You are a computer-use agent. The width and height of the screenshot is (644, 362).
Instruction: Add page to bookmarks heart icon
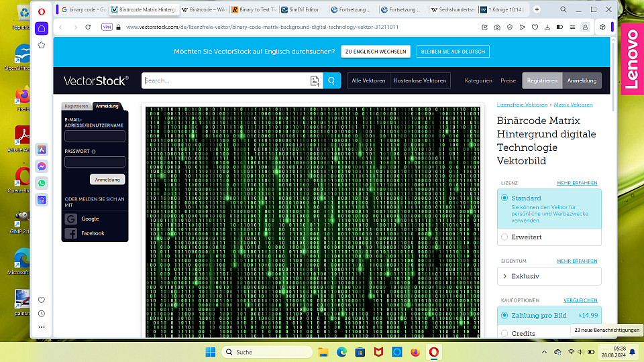coord(535,27)
